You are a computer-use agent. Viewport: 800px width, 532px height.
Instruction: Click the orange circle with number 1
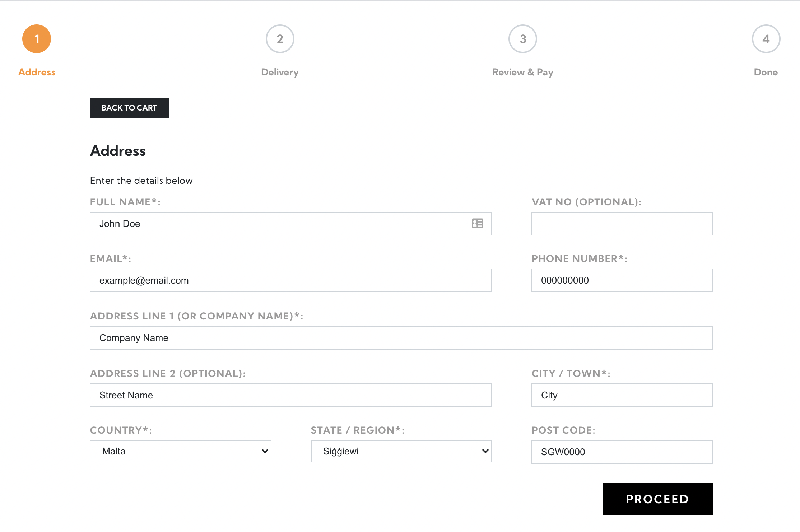coord(36,40)
